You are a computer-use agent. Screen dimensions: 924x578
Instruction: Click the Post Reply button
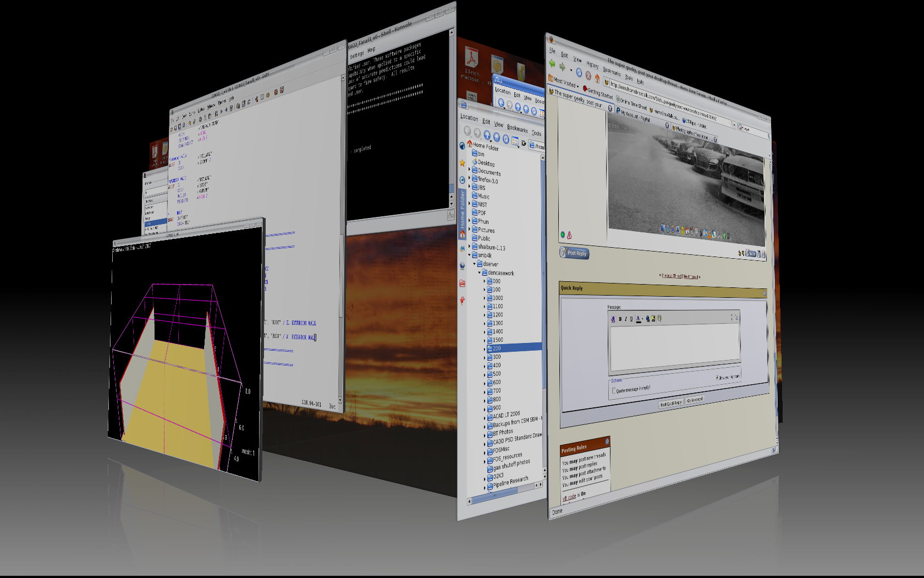click(x=574, y=253)
